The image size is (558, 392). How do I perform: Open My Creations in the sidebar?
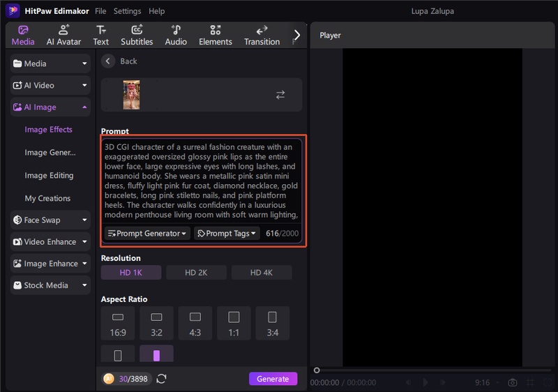pos(47,199)
